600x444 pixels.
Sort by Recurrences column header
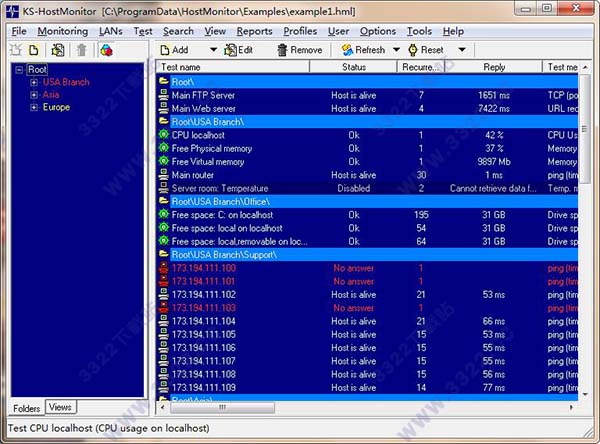click(x=421, y=67)
